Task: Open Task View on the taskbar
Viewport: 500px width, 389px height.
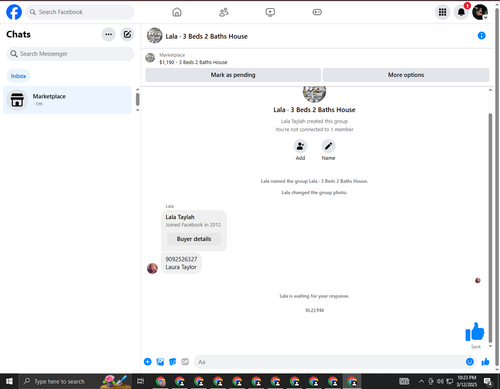Action: pos(141,381)
